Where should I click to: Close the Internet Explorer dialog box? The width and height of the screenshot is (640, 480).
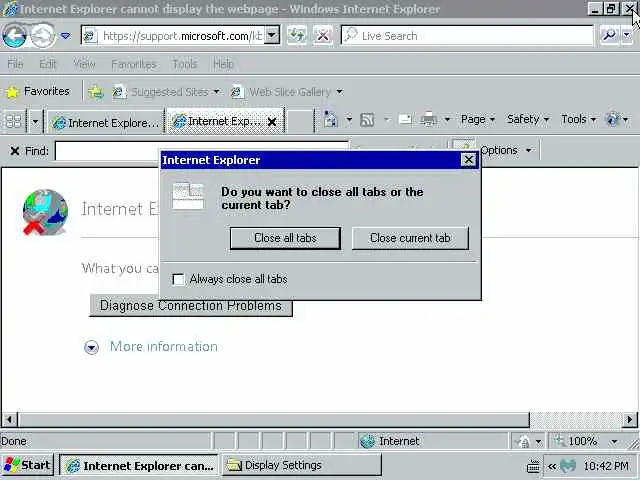coord(469,160)
